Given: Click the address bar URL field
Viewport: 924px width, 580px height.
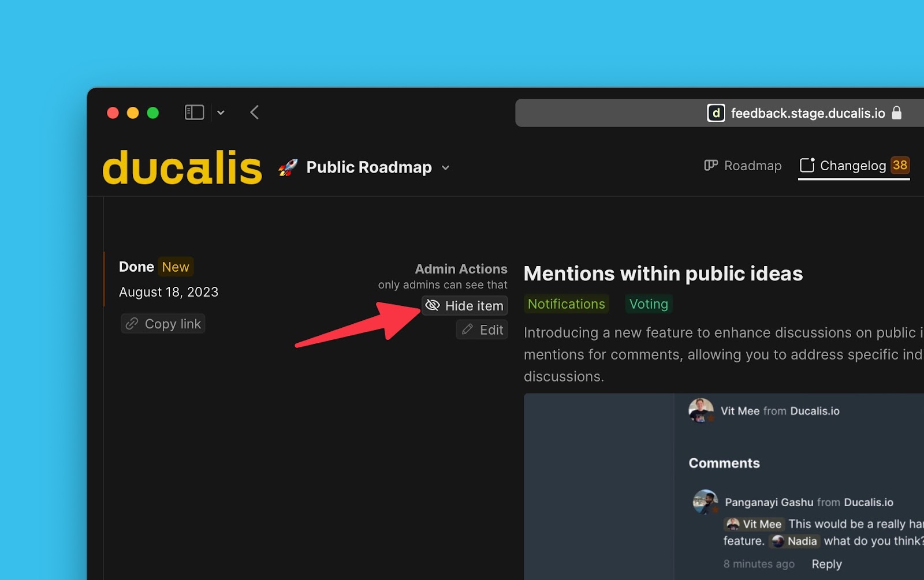Looking at the screenshot, I should [807, 113].
